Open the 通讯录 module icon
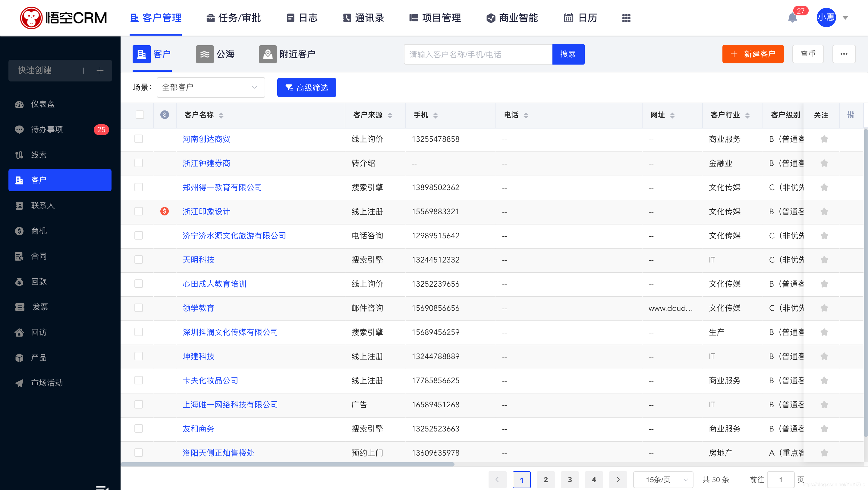This screenshot has height=490, width=868. click(x=347, y=17)
